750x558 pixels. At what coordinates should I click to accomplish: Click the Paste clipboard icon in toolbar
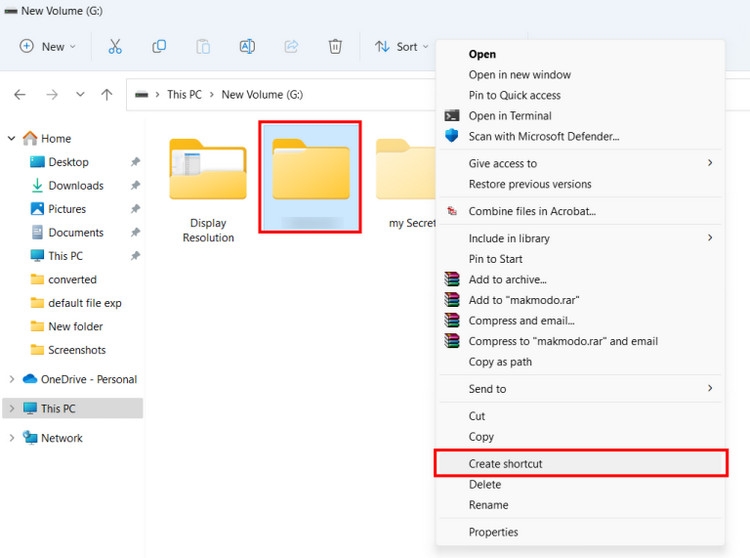[203, 46]
